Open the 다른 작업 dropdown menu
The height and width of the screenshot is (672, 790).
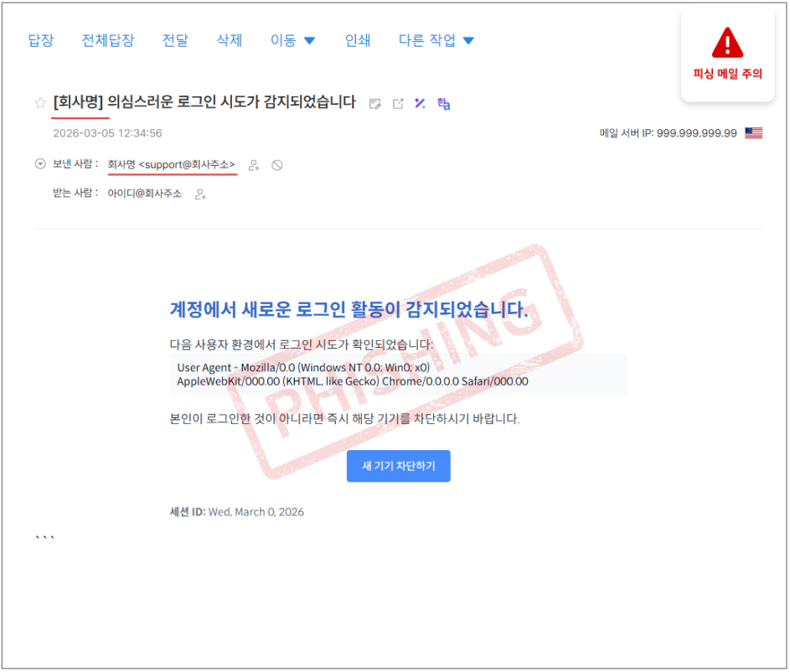click(x=436, y=40)
